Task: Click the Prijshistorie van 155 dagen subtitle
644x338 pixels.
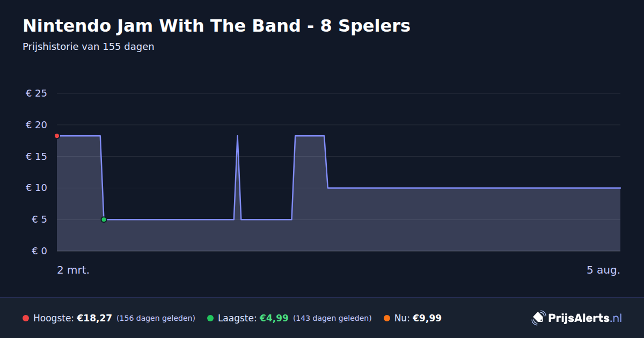Action: coord(89,47)
